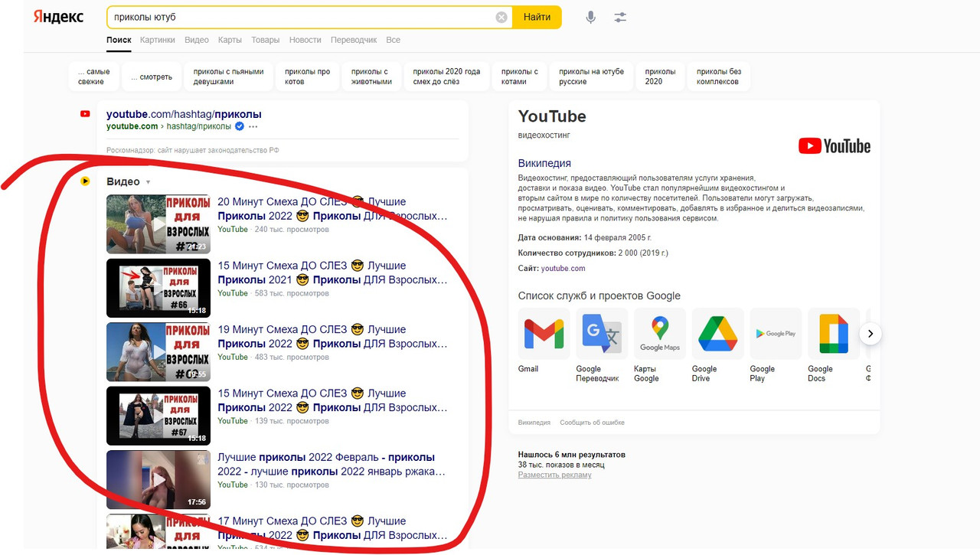This screenshot has width=980, height=555.
Task: Click the 'Видео' block heading
Action: click(123, 181)
